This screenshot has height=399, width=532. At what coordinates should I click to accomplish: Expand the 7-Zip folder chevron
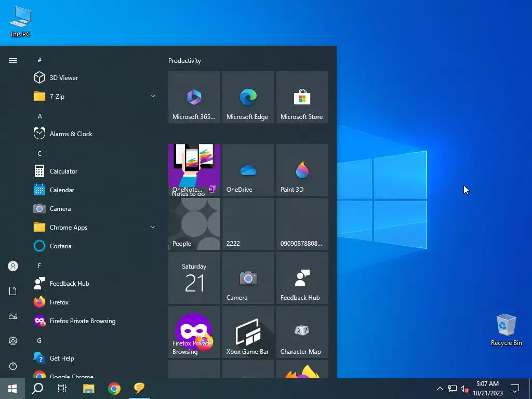(153, 96)
